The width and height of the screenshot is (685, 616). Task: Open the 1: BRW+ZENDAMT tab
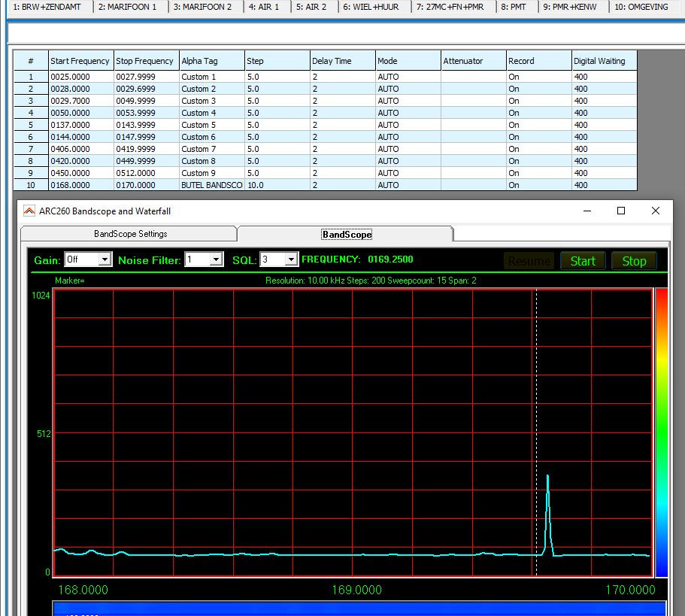pyautogui.click(x=47, y=7)
